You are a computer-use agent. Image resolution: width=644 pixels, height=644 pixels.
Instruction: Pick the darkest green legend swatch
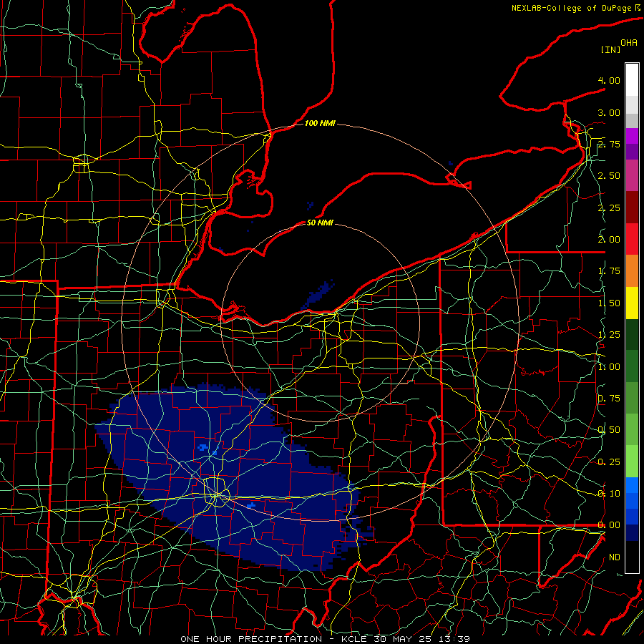[x=632, y=334]
